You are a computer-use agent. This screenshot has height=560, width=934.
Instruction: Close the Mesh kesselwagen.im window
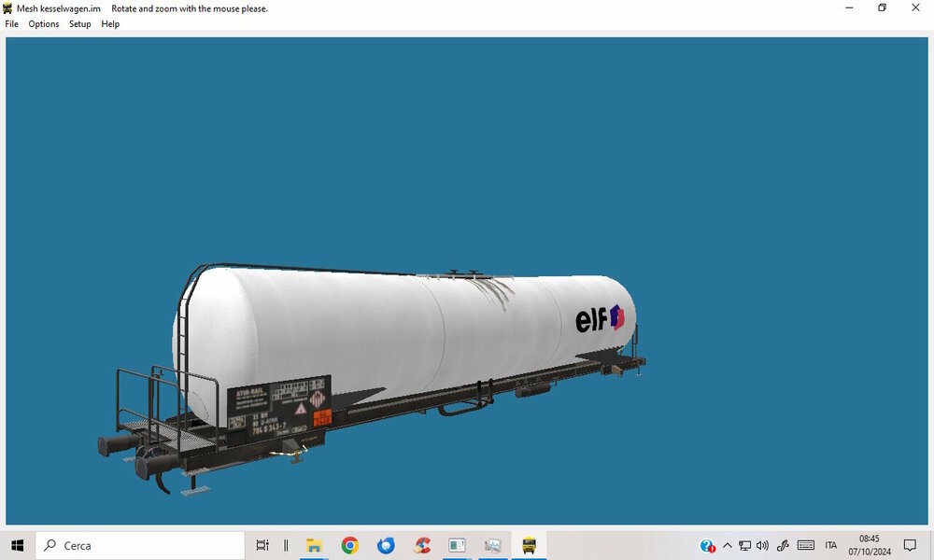(x=915, y=7)
